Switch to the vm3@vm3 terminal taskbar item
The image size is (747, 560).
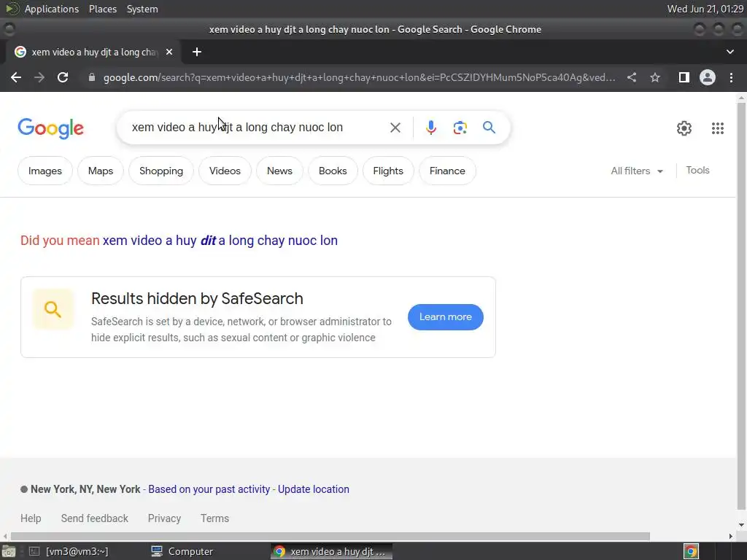(x=69, y=551)
